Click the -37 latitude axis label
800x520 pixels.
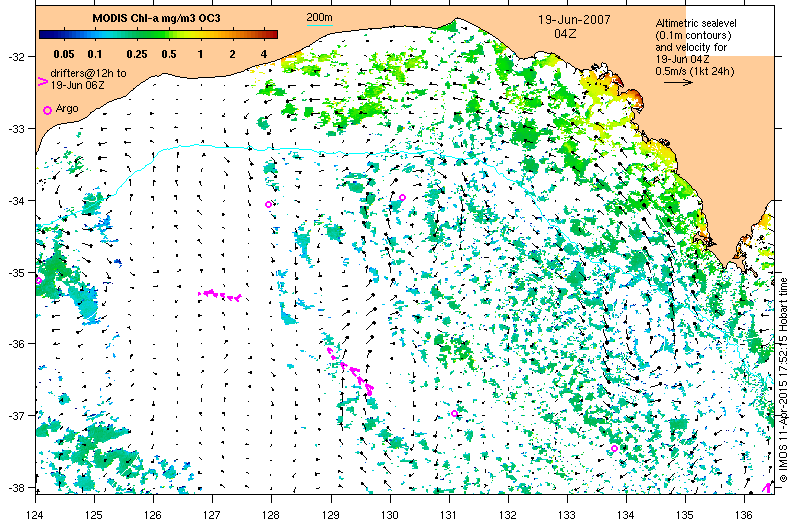(x=16, y=415)
